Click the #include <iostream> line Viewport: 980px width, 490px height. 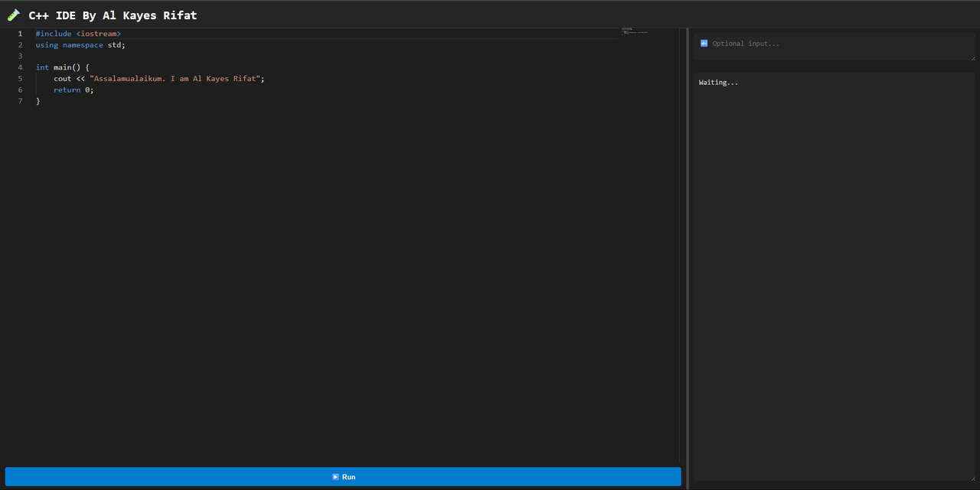click(78, 34)
